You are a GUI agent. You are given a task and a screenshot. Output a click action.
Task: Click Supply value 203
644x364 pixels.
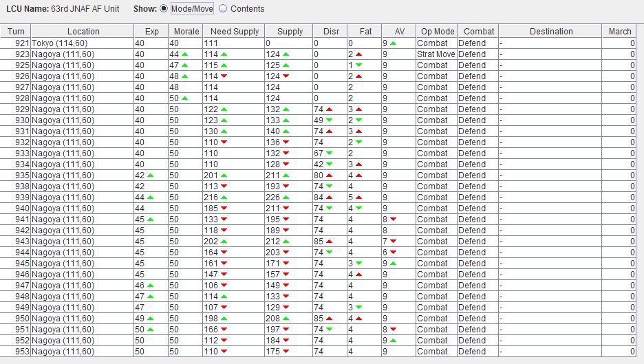(x=272, y=253)
